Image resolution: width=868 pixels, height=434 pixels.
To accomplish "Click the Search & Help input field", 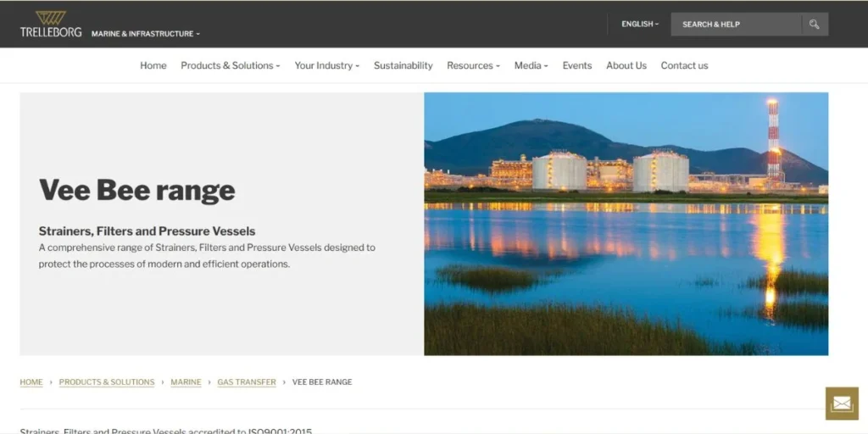I will tap(736, 25).
